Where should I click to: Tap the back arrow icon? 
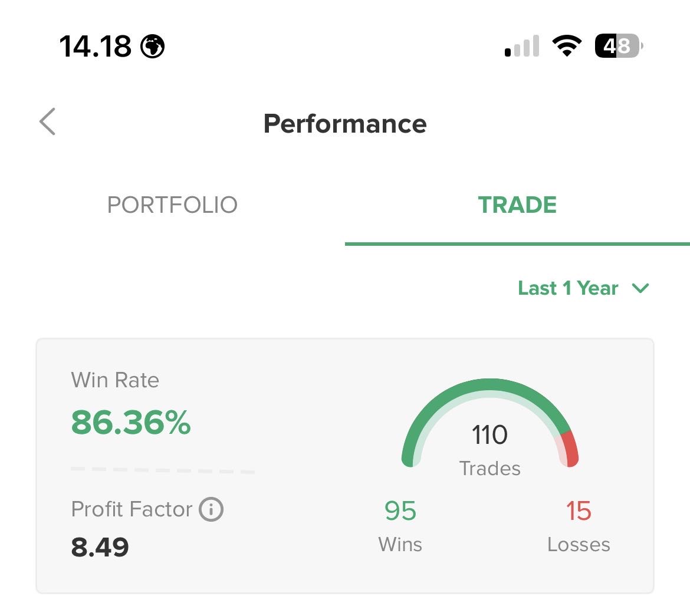coord(48,122)
